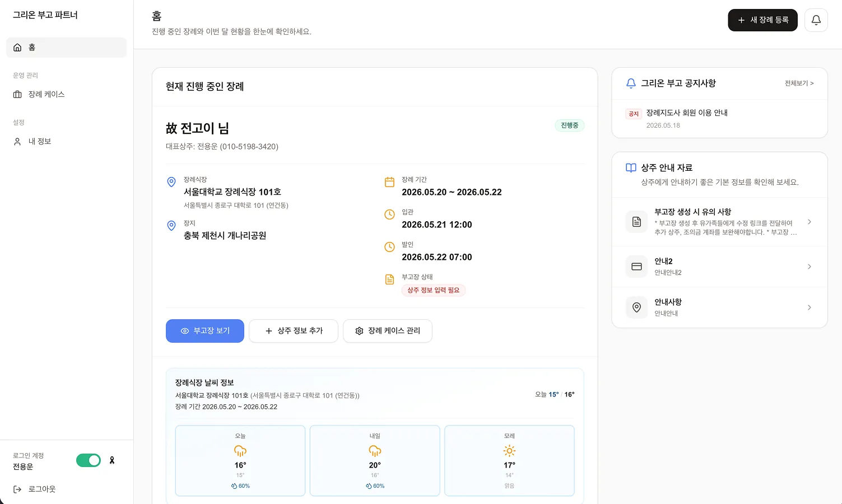Click the open book icon beside 상주 안내 자료

(x=631, y=168)
